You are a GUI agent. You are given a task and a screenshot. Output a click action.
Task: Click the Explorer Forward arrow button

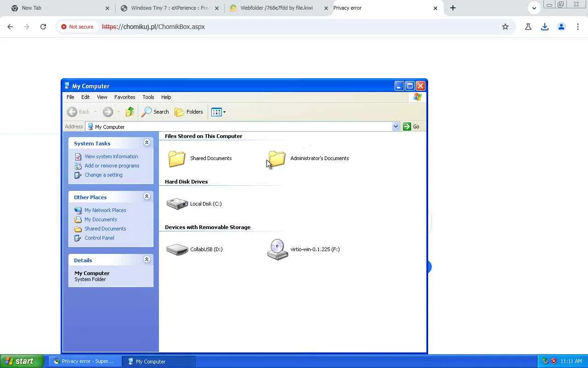(x=108, y=112)
